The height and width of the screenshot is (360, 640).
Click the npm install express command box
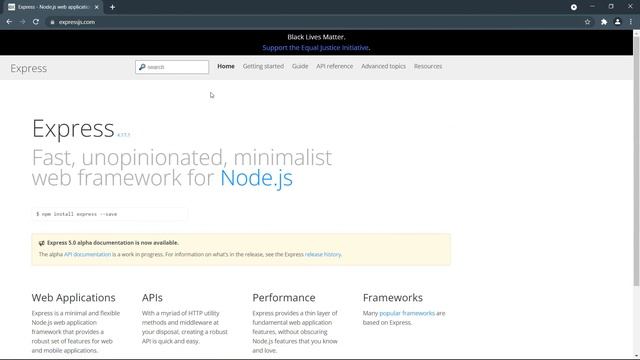(109, 214)
